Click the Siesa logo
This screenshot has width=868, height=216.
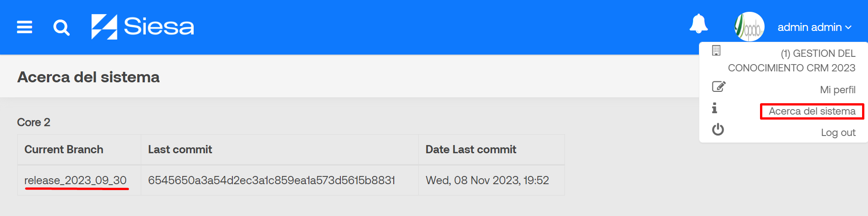[143, 27]
